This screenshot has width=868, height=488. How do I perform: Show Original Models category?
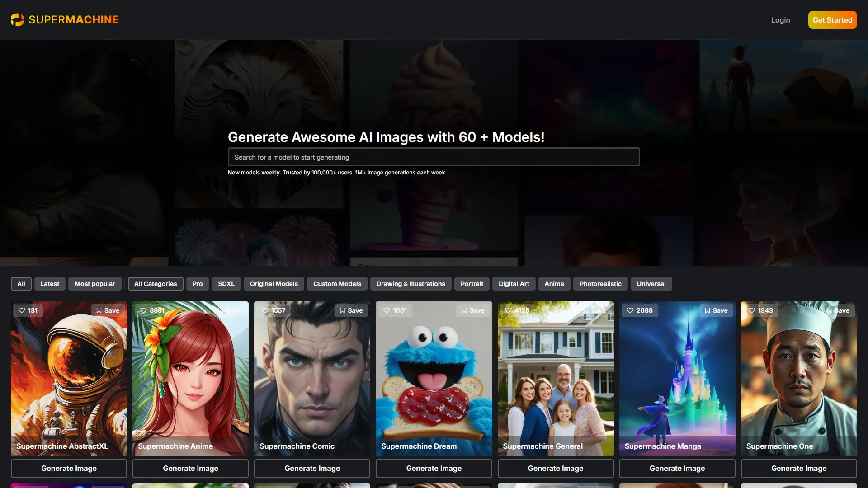pos(274,284)
